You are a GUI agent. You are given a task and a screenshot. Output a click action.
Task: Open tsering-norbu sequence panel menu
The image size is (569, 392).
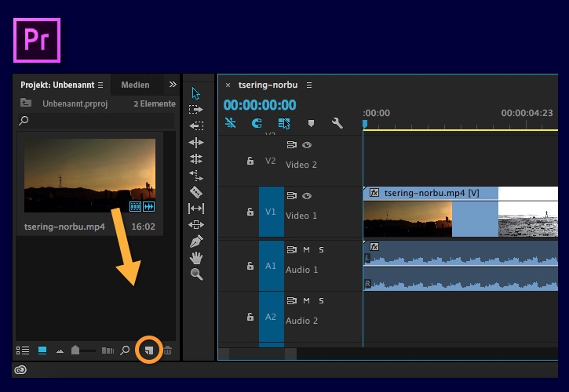click(x=309, y=85)
